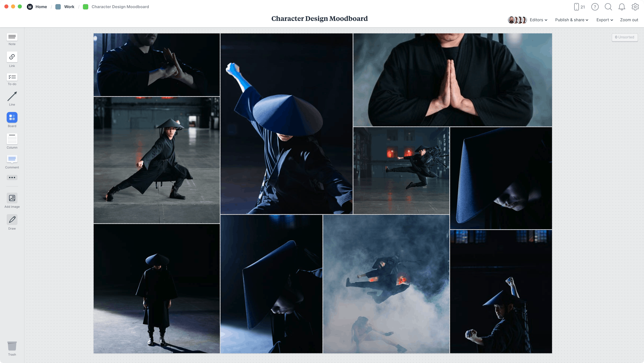This screenshot has width=644, height=363.
Task: Open the Publish & share dropdown
Action: point(571,20)
